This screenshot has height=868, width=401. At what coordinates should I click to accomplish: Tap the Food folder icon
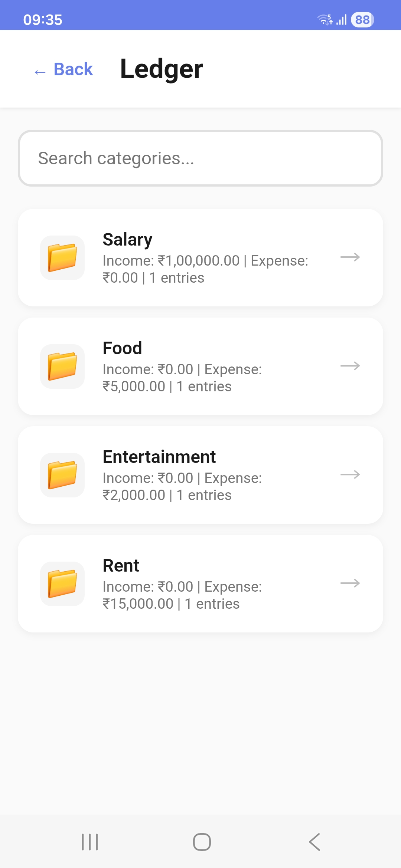point(62,366)
